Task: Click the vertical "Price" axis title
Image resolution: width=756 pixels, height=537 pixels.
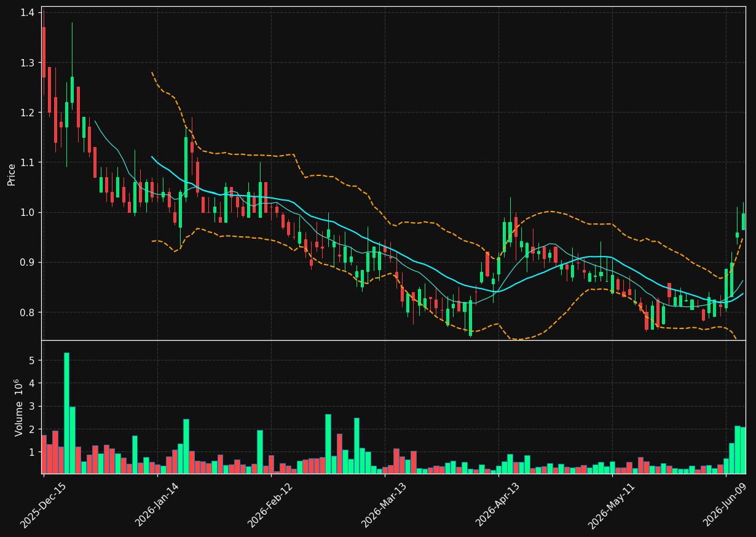Action: point(12,174)
